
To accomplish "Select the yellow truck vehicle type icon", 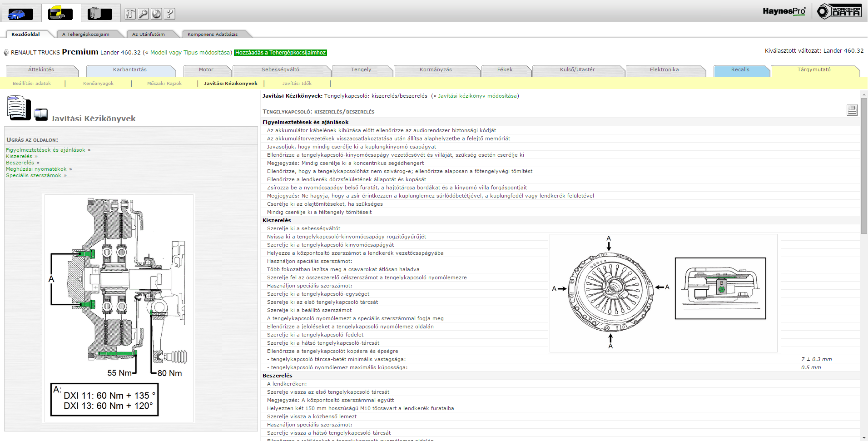I will coord(60,14).
